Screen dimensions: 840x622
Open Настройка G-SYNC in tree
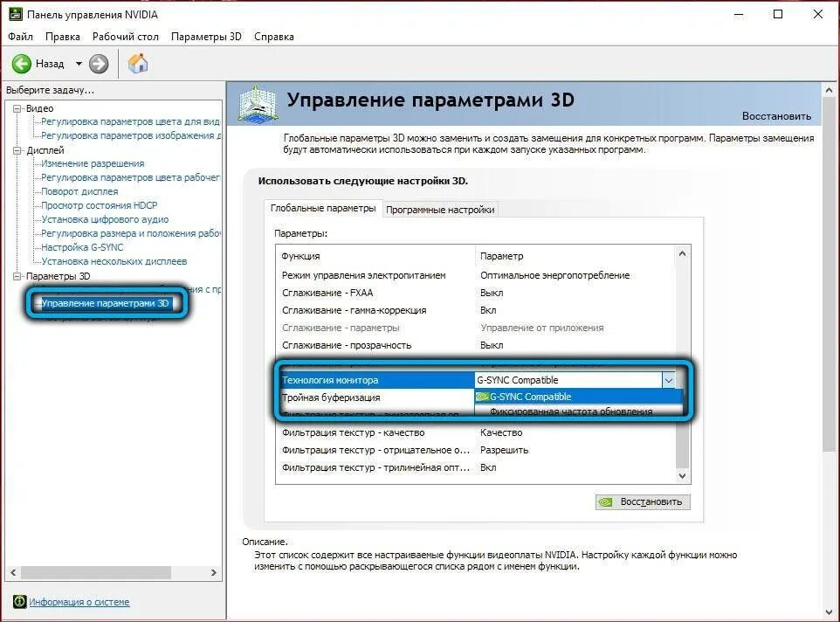[x=82, y=247]
